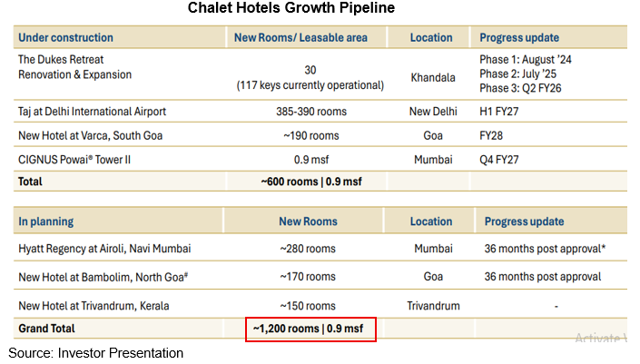Select the 117 keys currently operational text
Viewport: 640px width, 364px height.
(x=308, y=85)
